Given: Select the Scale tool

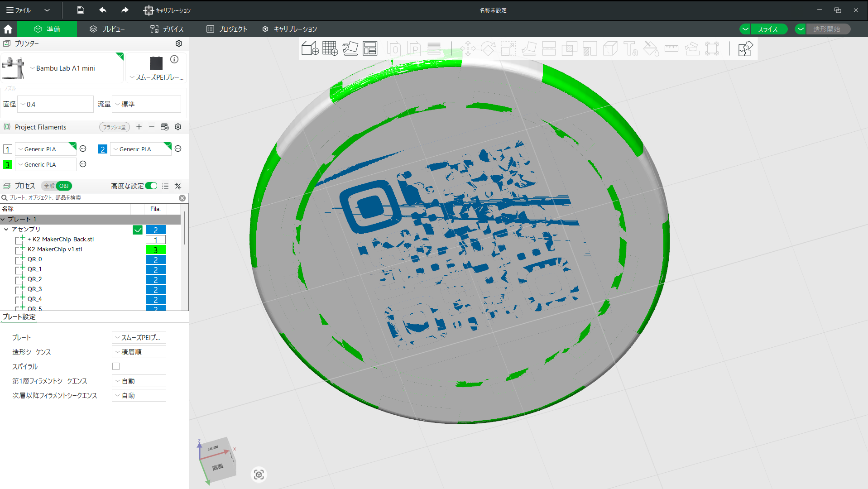Looking at the screenshot, I should click(x=508, y=48).
